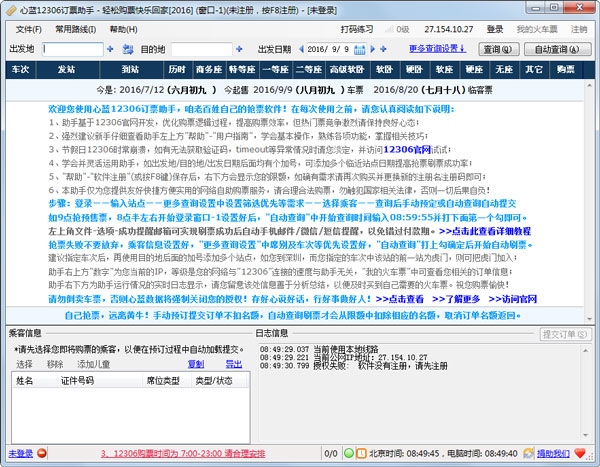Open the 出发地 station dropdown
The height and width of the screenshot is (467, 600).
(110, 49)
